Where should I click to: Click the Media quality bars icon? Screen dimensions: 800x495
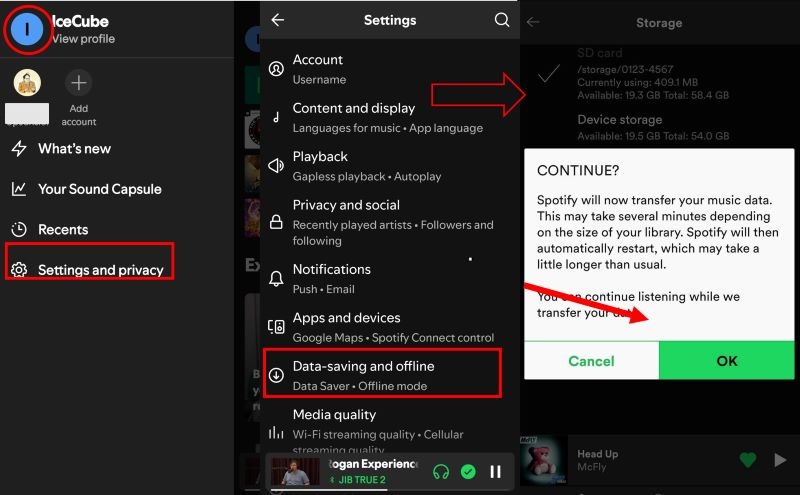point(276,433)
